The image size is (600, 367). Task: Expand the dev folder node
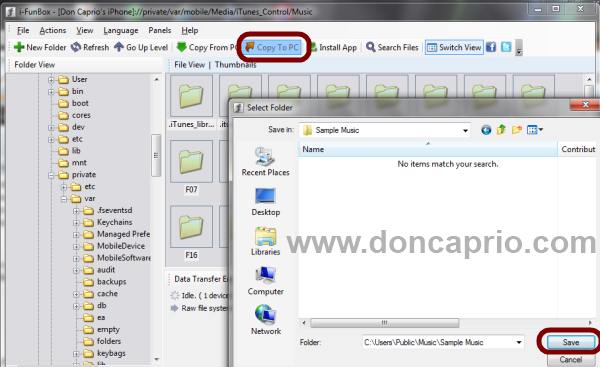point(51,127)
